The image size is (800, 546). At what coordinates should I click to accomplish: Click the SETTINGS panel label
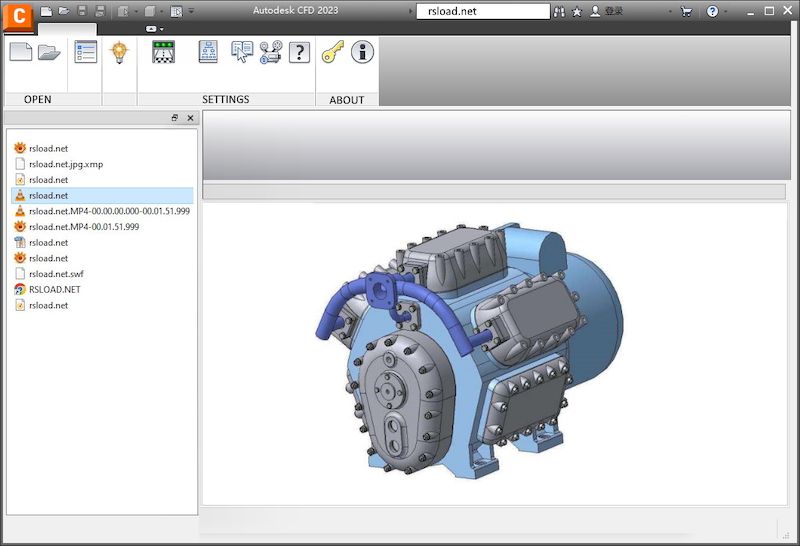tap(226, 100)
